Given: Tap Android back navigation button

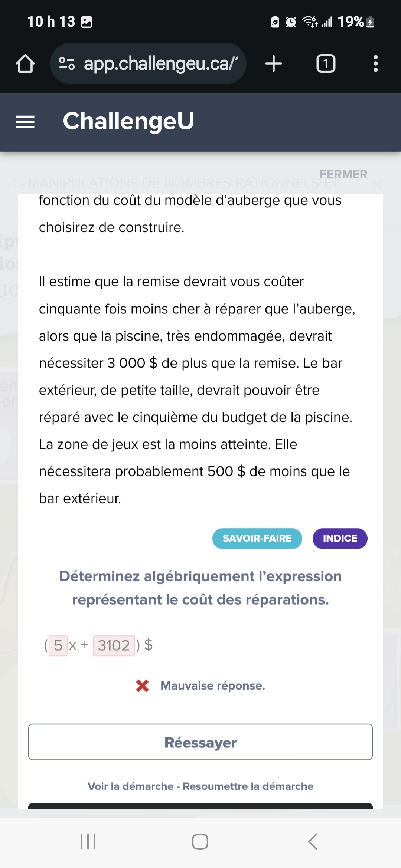Looking at the screenshot, I should 313,842.
